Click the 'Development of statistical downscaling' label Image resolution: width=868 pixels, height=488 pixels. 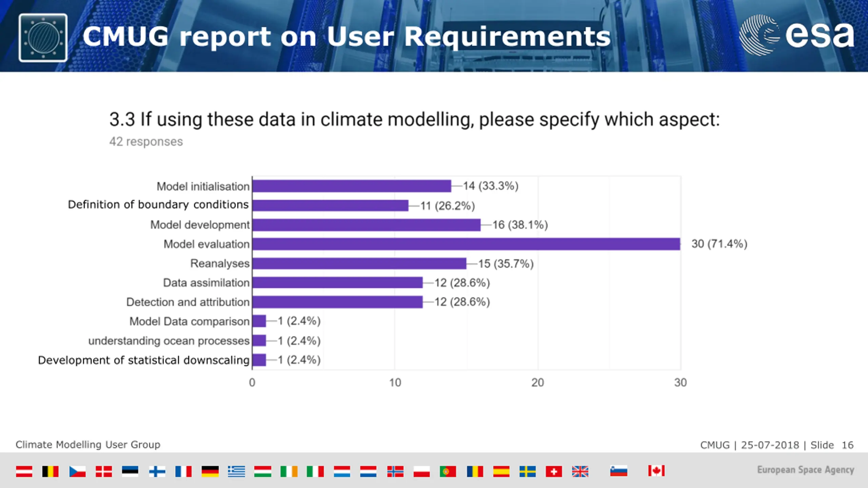(x=144, y=360)
